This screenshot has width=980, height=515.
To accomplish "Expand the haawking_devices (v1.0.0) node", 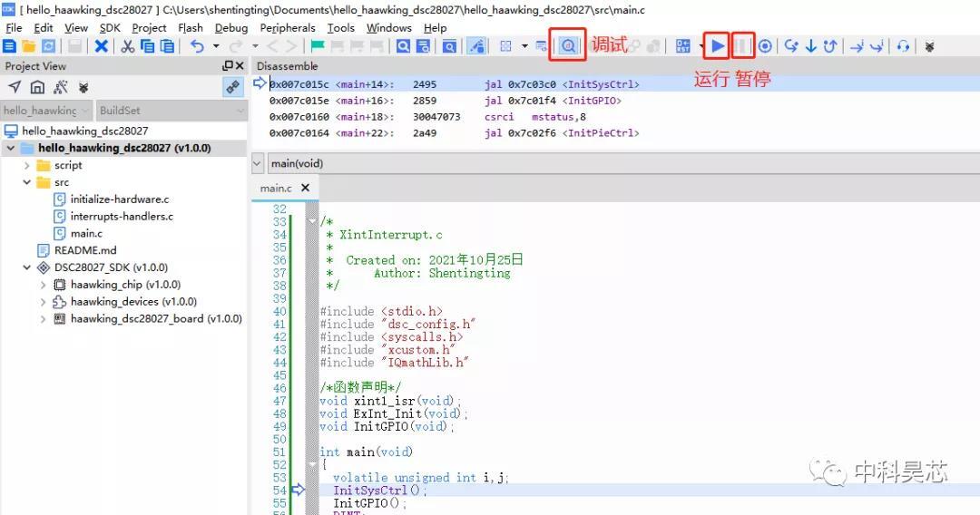I will tap(44, 302).
